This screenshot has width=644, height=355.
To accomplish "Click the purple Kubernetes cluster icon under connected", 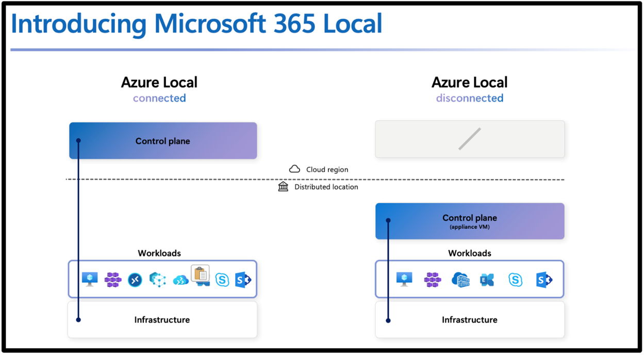I will pos(113,280).
